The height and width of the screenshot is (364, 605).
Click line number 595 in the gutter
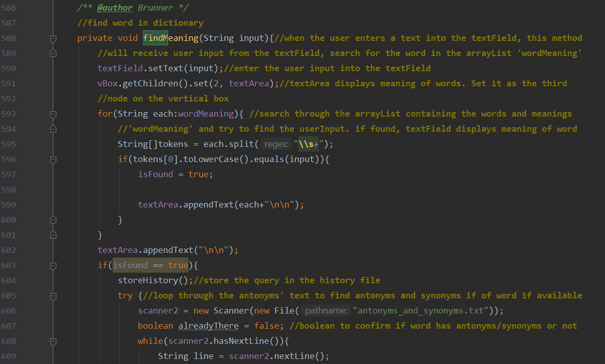pos(9,144)
